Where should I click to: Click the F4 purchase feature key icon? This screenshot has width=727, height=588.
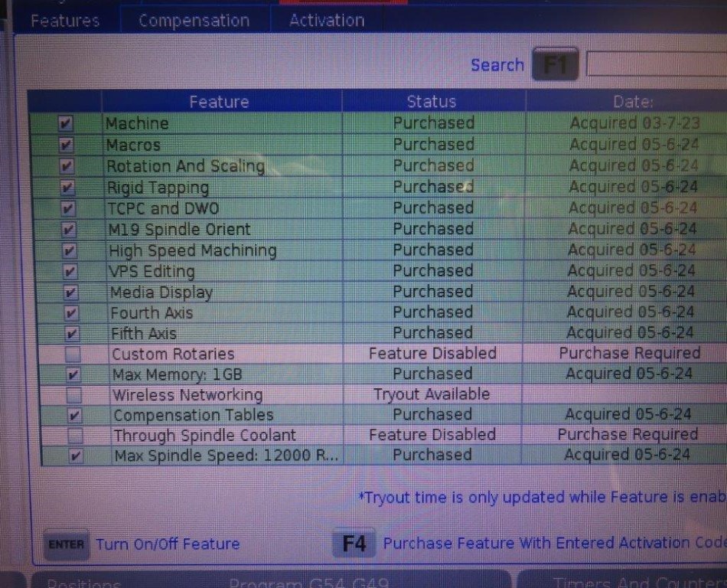(x=354, y=544)
